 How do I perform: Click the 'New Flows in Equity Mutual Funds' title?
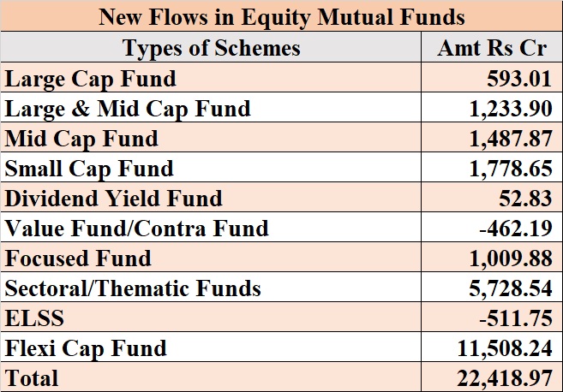point(281,16)
